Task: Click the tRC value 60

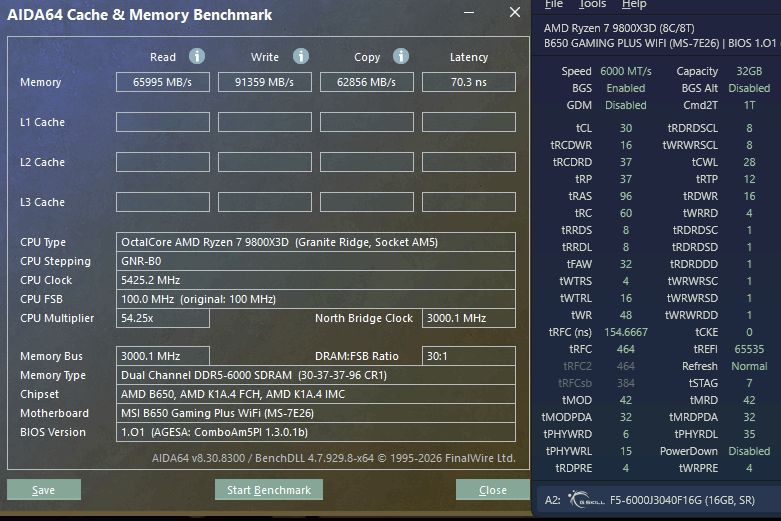Action: point(626,213)
